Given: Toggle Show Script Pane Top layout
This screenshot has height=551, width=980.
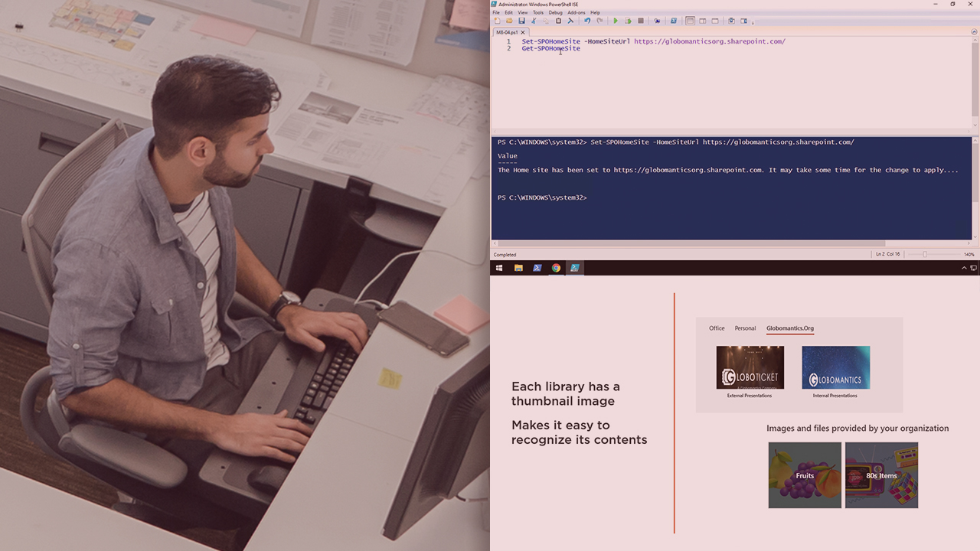Looking at the screenshot, I should (690, 21).
